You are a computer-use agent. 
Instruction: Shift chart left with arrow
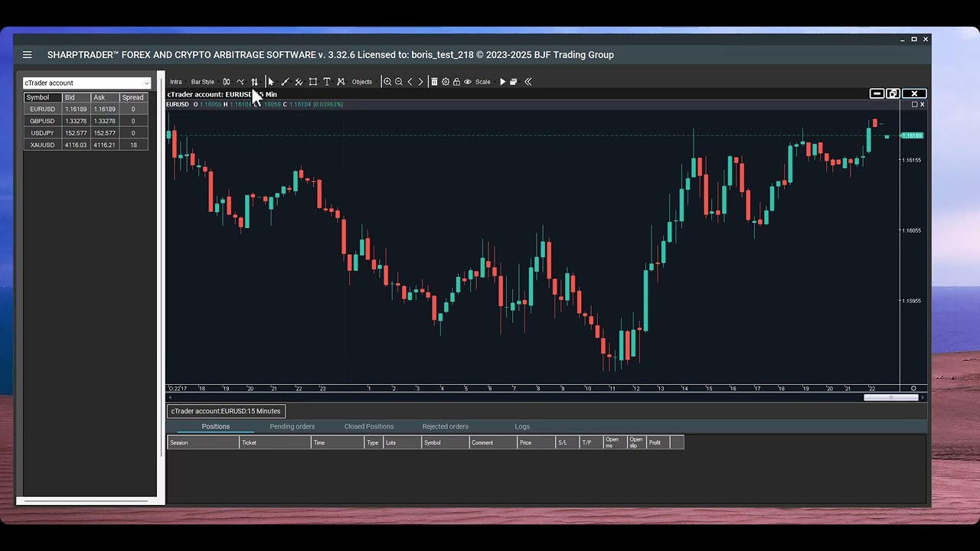(x=410, y=82)
